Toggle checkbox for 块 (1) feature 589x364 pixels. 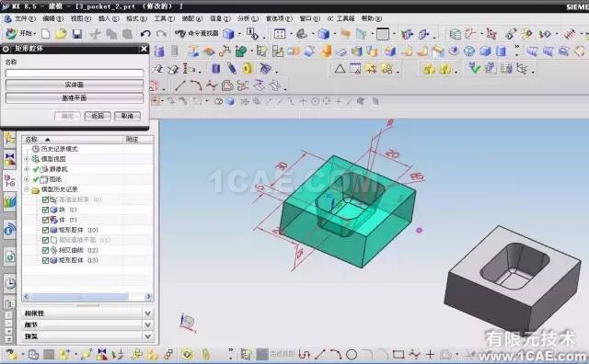(x=45, y=210)
